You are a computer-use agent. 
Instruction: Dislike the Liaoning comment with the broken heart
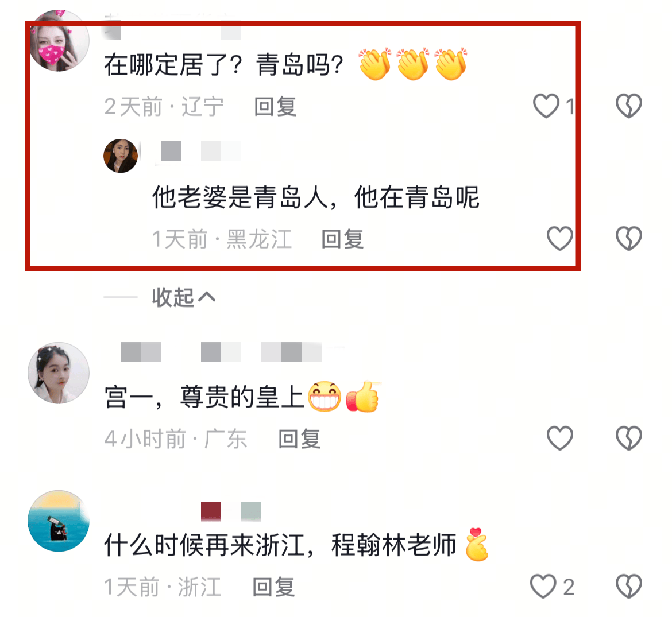[629, 106]
